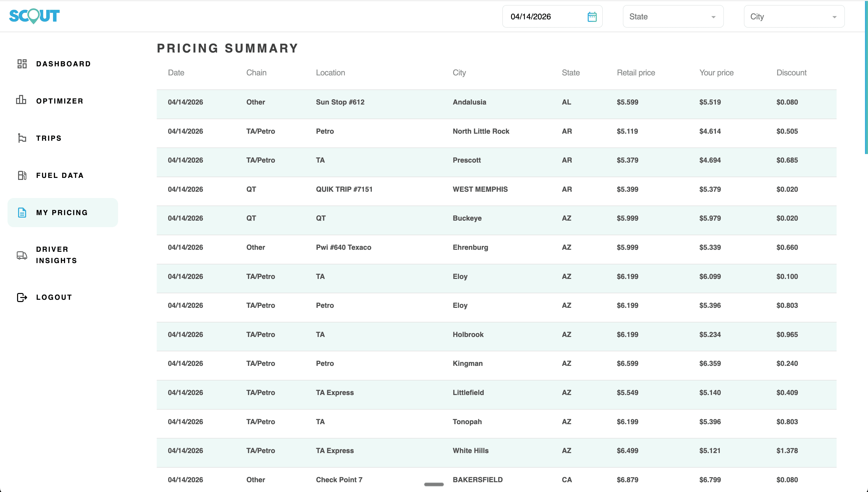Click the Fuel Data pump icon
The width and height of the screenshot is (868, 492).
22,175
